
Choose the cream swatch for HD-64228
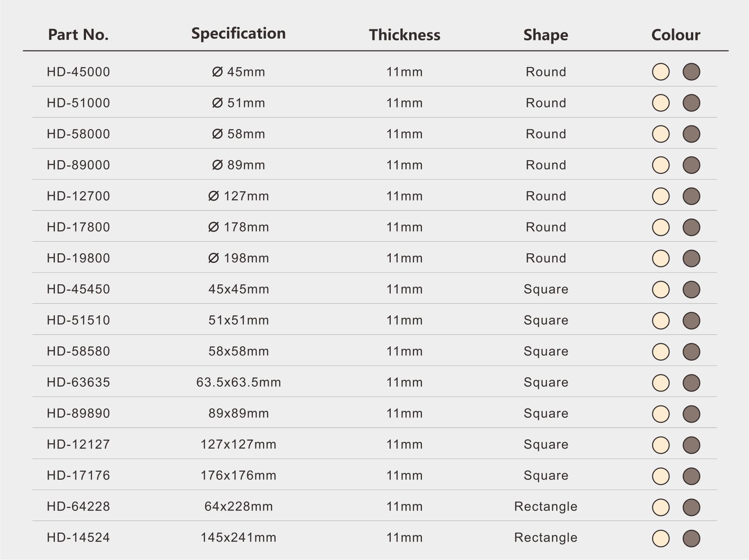660,507
